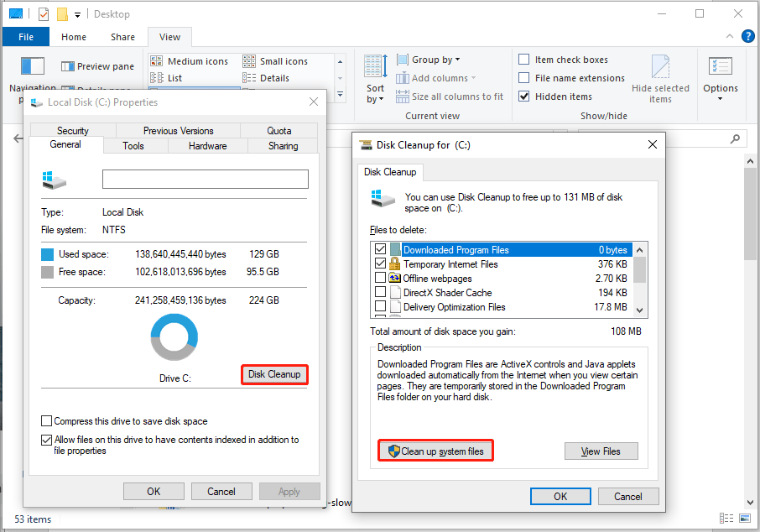
Task: Check the DirectX Shader Cache checkbox
Action: point(381,292)
